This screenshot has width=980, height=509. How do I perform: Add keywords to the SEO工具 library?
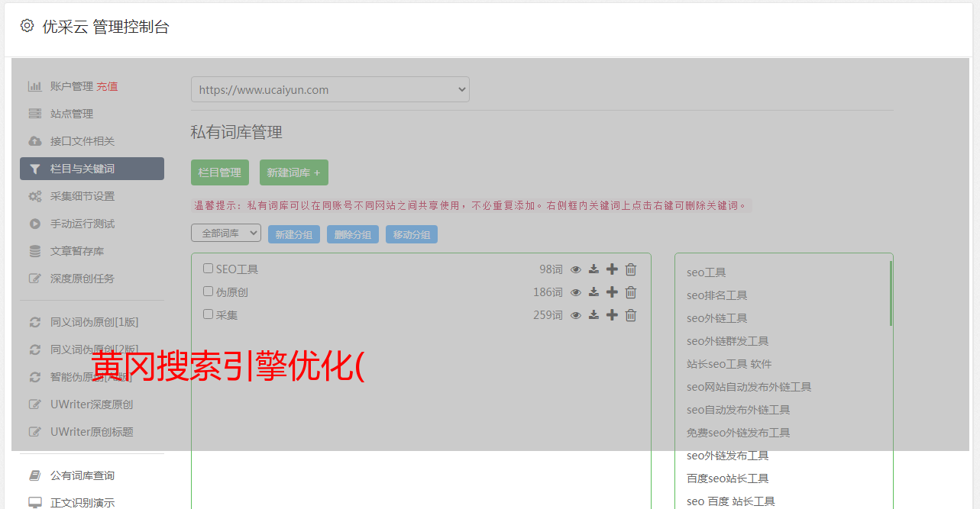[x=612, y=269]
